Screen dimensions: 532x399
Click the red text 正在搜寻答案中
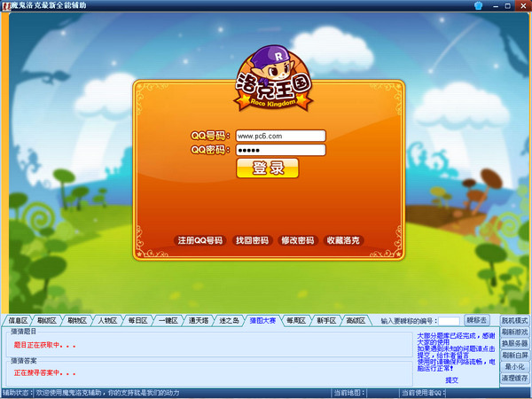[x=44, y=373]
